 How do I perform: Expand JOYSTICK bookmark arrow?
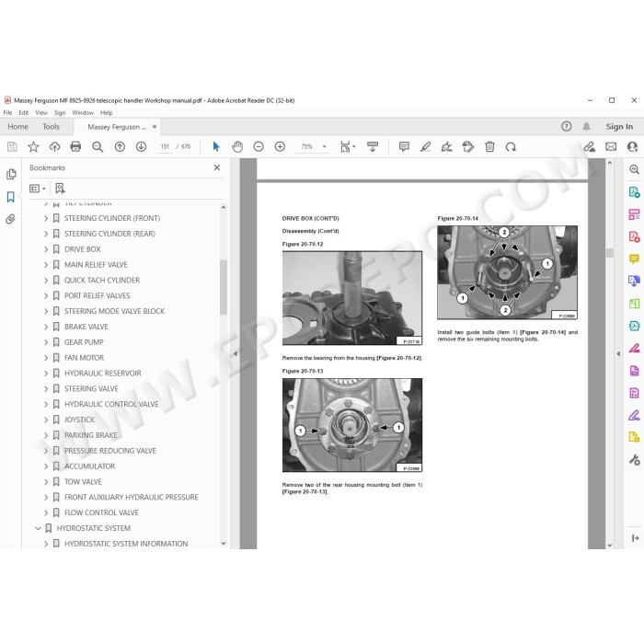click(46, 420)
